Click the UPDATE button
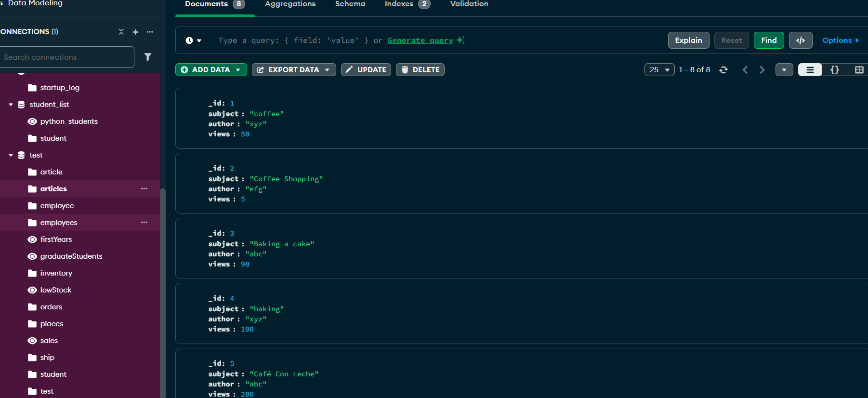The height and width of the screenshot is (398, 868). tap(366, 70)
